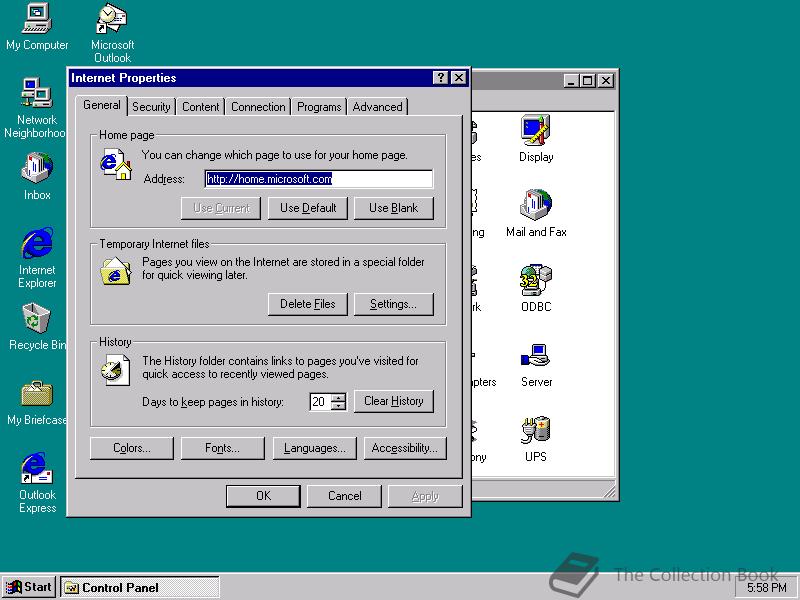Decrease days to keep history
This screenshot has width=800, height=600.
click(338, 406)
